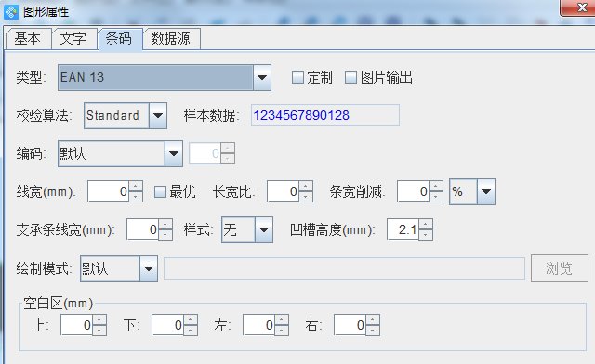This screenshot has height=364, width=595.
Task: Decrease 空白区 上 with the down arrow
Action: (99, 331)
